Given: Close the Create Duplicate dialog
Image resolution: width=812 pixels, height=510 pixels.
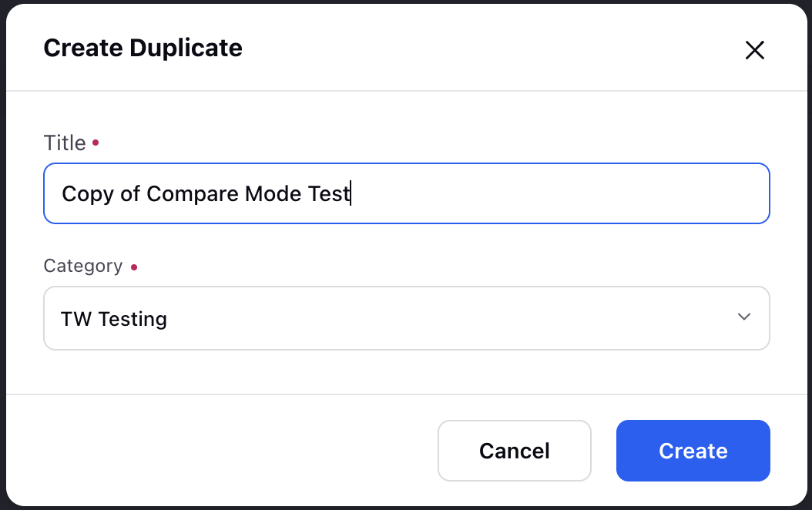Looking at the screenshot, I should [x=754, y=50].
